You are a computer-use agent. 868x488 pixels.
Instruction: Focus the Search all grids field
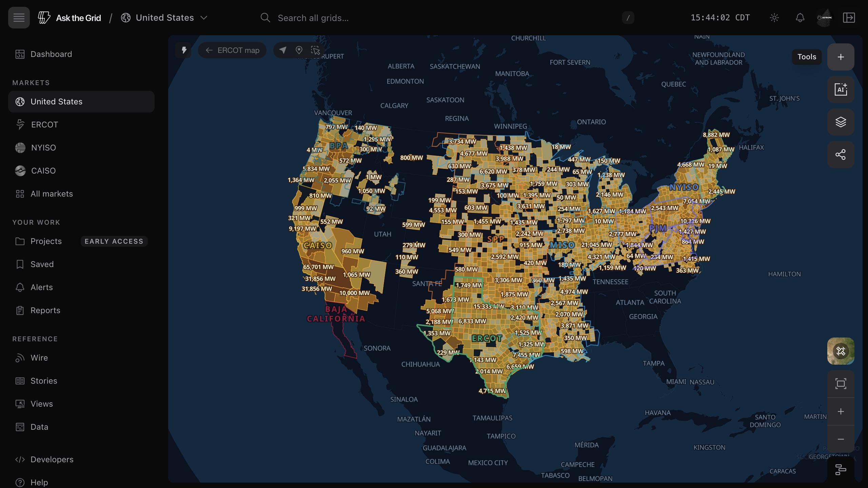447,18
